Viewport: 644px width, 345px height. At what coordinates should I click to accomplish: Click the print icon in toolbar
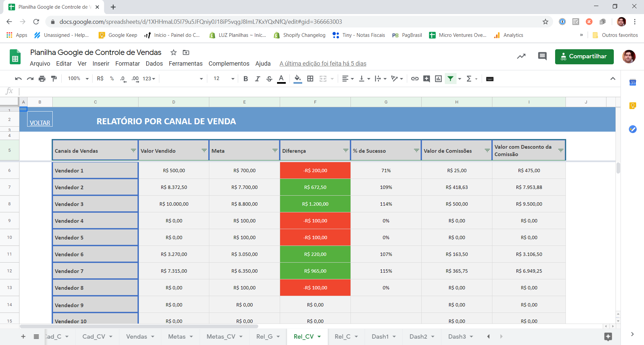coord(42,79)
